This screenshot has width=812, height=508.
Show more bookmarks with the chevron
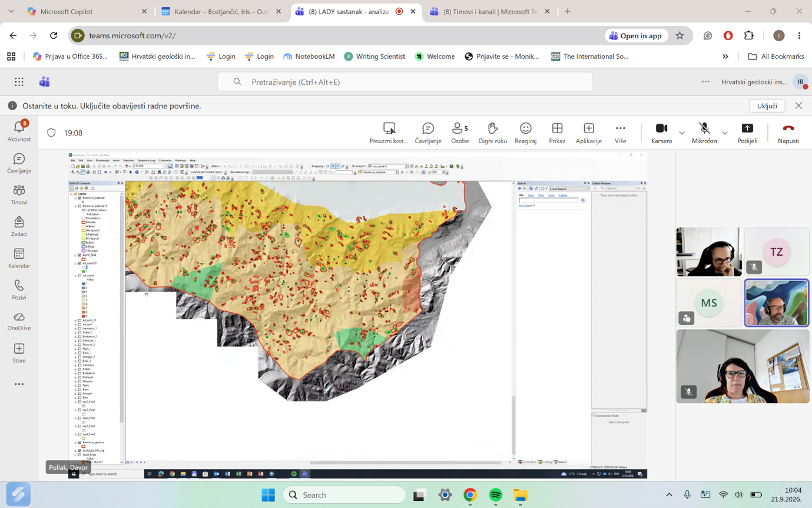(x=725, y=57)
